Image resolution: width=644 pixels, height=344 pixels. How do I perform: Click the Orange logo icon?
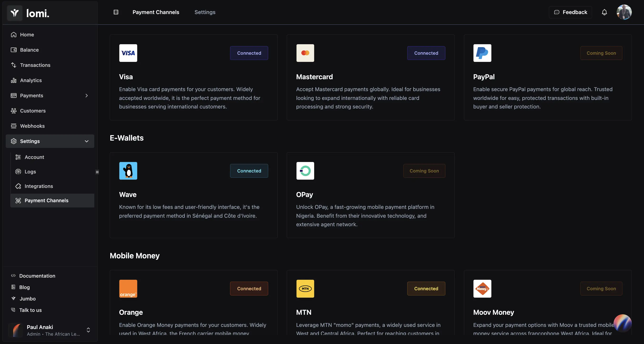tap(128, 289)
